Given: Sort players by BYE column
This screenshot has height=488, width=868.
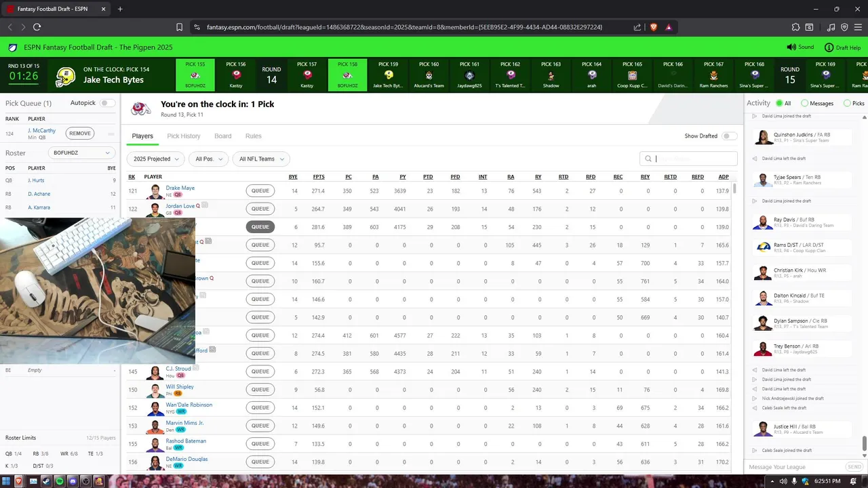Looking at the screenshot, I should click(293, 177).
